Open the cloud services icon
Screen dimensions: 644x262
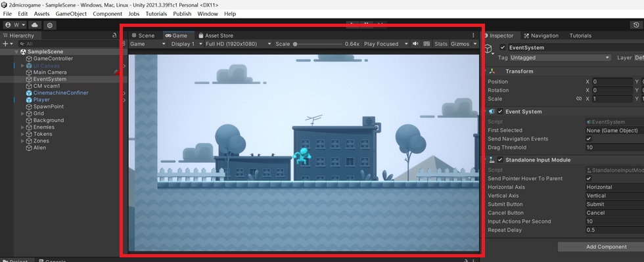pyautogui.click(x=34, y=25)
